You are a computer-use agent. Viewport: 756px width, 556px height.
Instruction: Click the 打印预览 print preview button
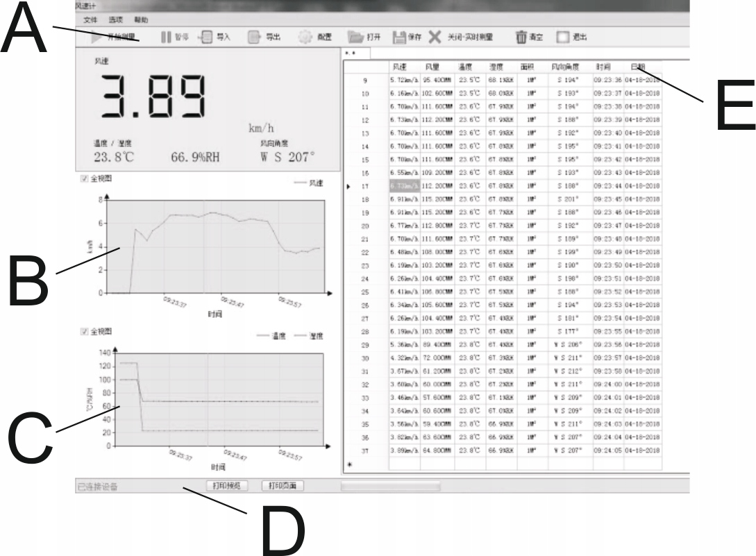(226, 486)
